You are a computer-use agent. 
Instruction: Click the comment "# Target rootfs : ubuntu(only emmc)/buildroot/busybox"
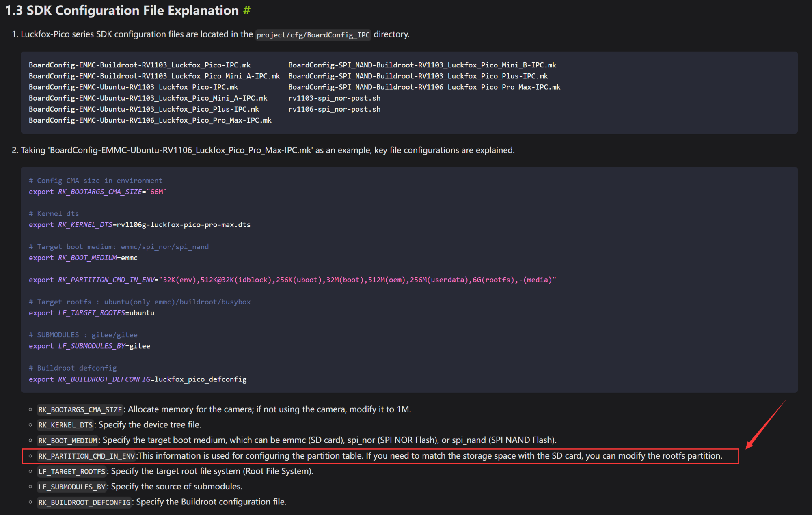click(140, 302)
